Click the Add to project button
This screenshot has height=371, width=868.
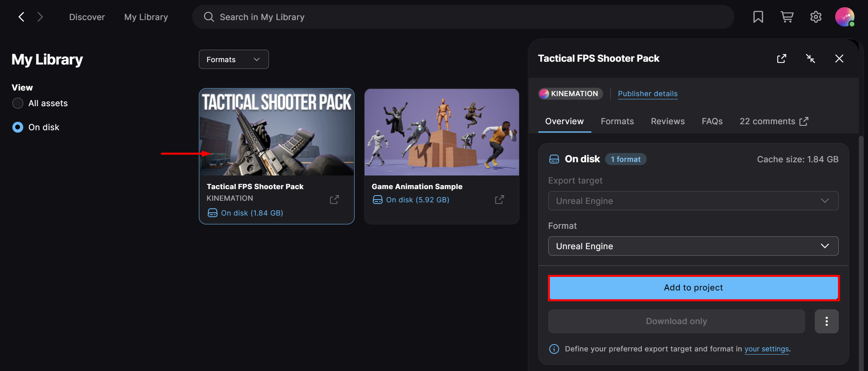(x=694, y=288)
